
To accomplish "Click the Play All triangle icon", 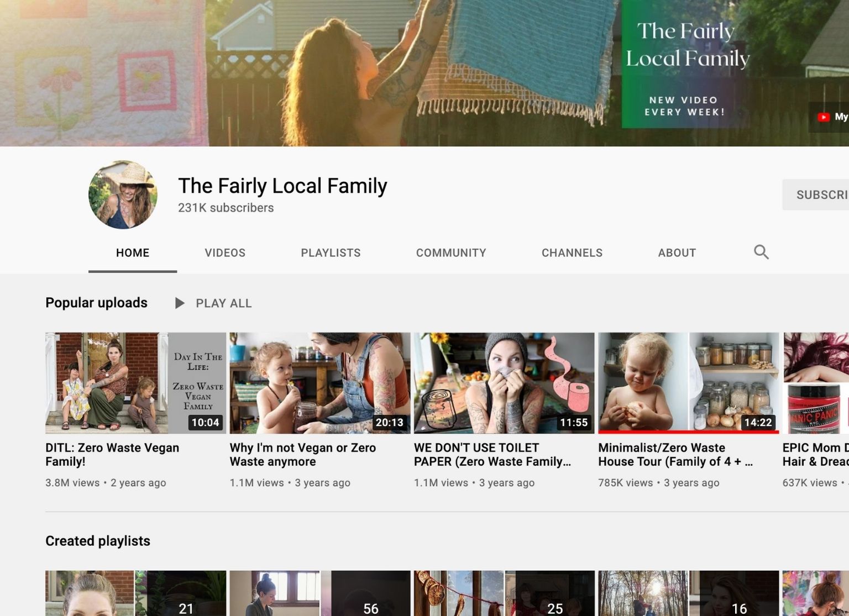I will [180, 303].
